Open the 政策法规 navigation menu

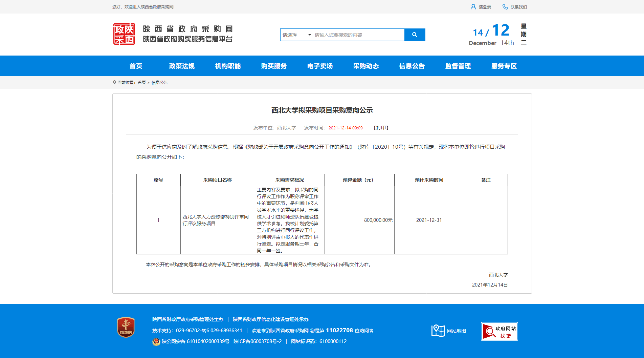click(x=182, y=66)
